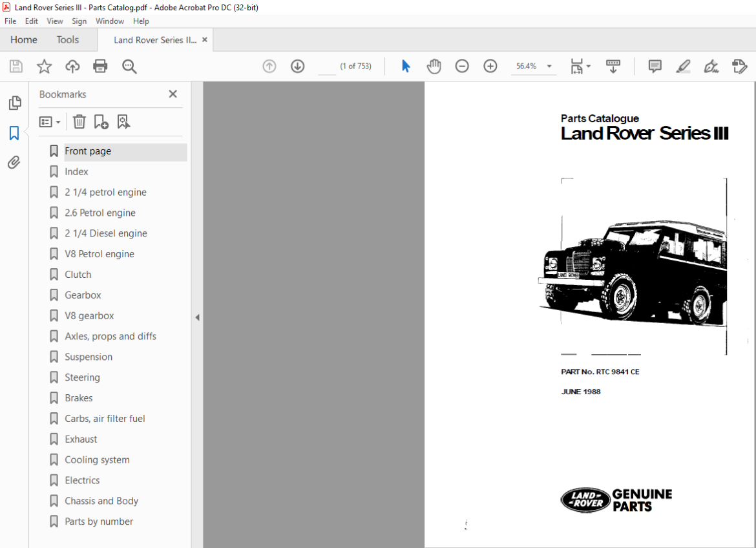The image size is (756, 548).
Task: Go to the Electrics bookmark
Action: point(82,480)
